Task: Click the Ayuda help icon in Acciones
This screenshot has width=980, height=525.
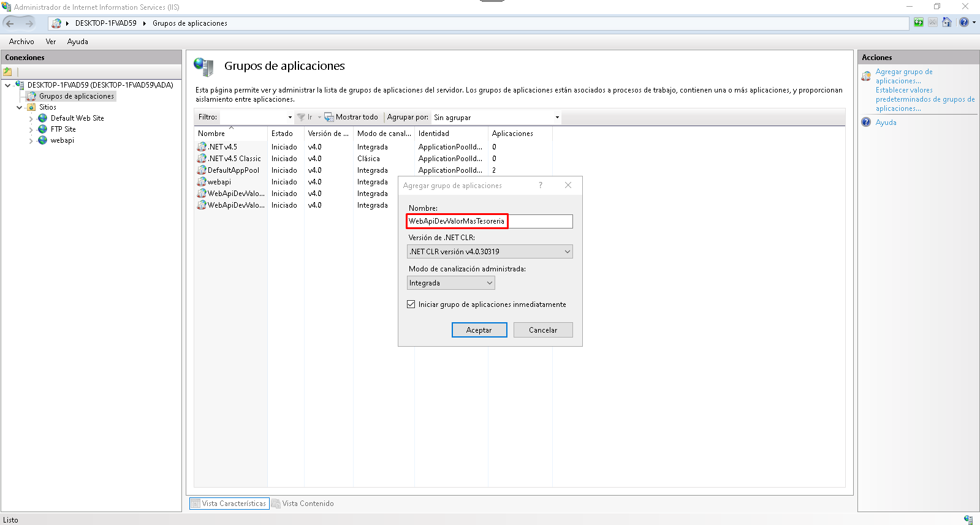Action: pos(866,123)
